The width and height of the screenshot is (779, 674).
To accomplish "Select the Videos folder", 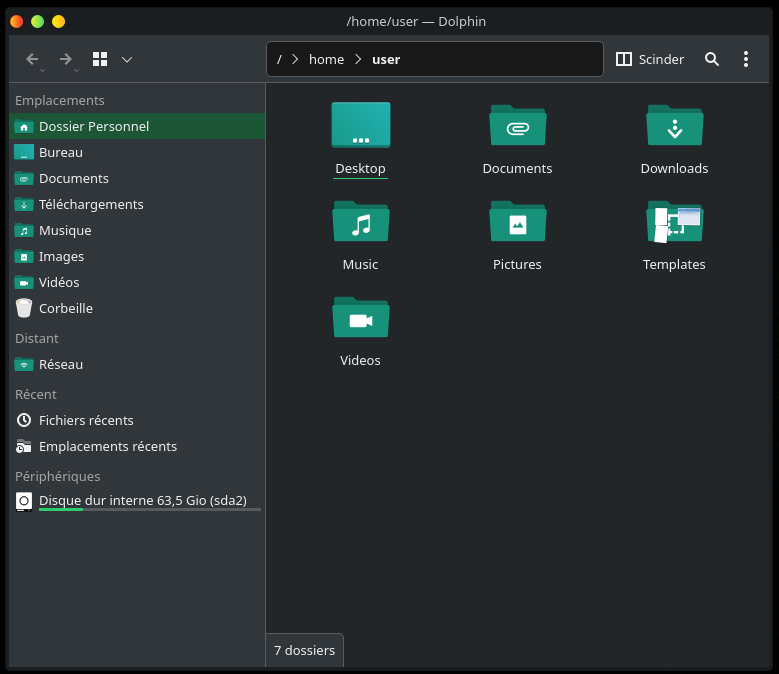I will (x=360, y=318).
